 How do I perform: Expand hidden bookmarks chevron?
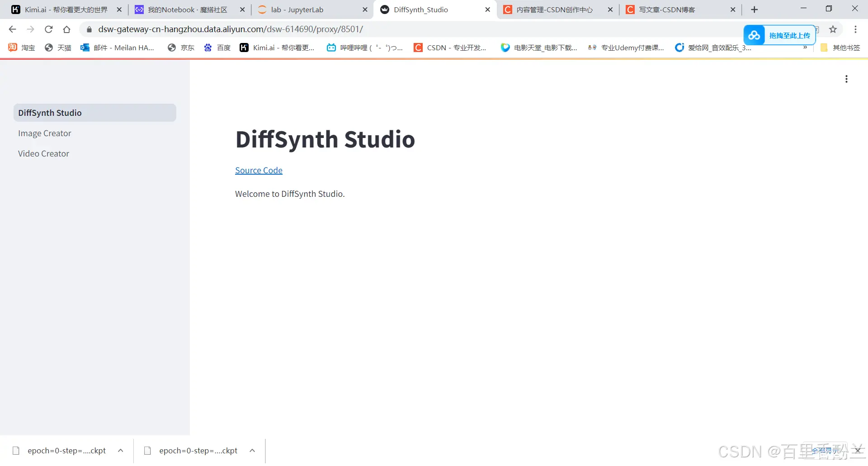[805, 48]
